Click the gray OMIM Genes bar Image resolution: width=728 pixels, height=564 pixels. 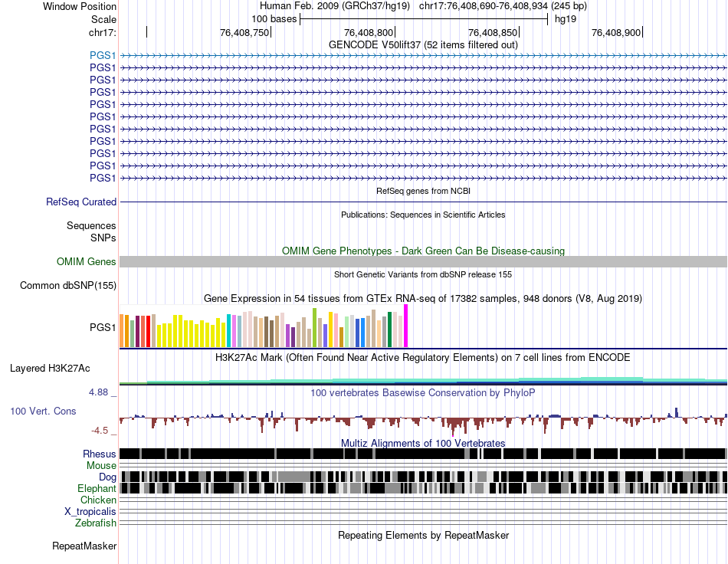click(x=423, y=262)
